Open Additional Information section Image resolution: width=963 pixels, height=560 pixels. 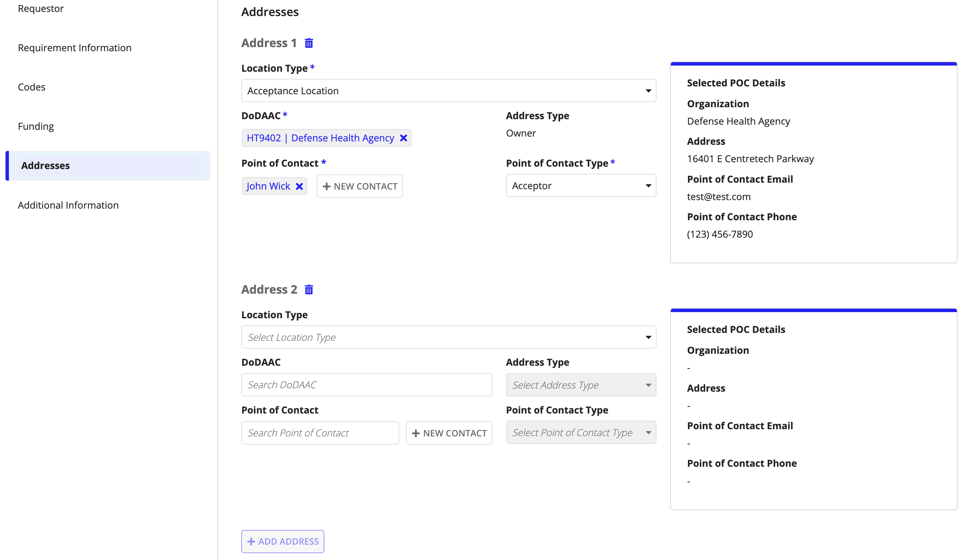tap(68, 205)
